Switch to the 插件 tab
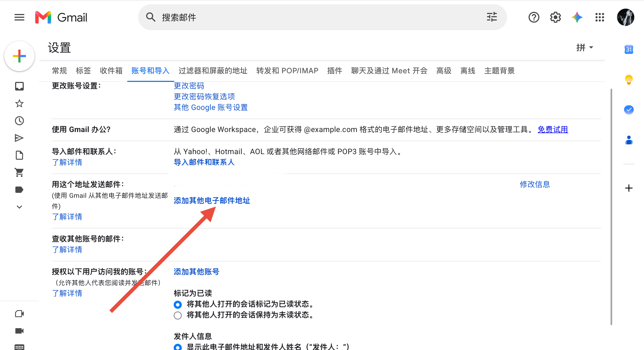This screenshot has width=644, height=350. [x=335, y=71]
